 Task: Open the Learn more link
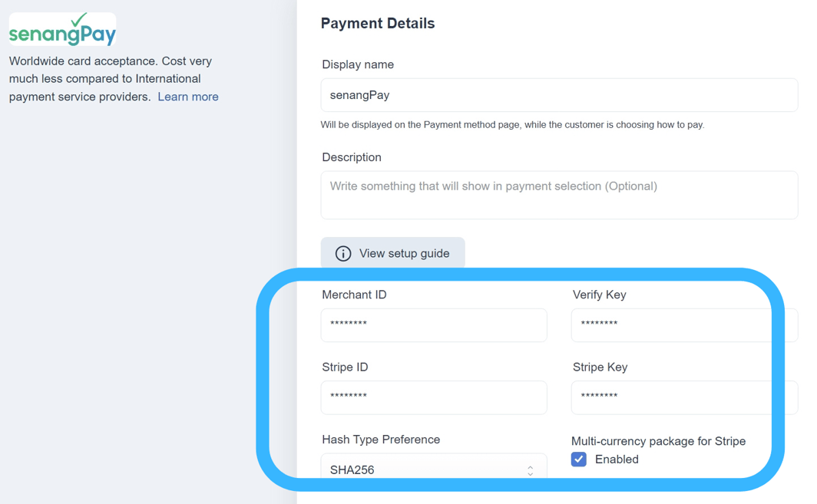187,96
